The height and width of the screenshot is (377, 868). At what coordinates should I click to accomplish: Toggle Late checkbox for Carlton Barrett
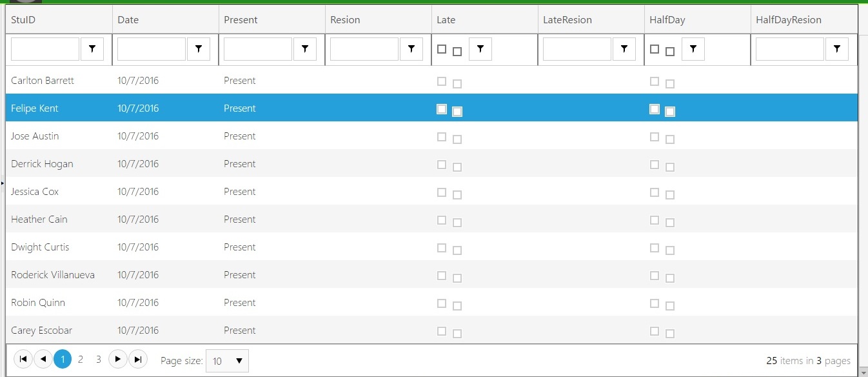click(442, 81)
